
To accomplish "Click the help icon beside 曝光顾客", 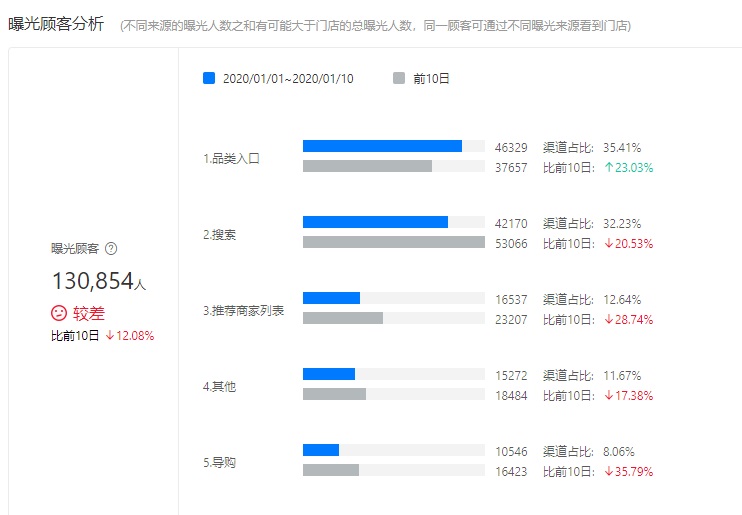I will point(112,249).
